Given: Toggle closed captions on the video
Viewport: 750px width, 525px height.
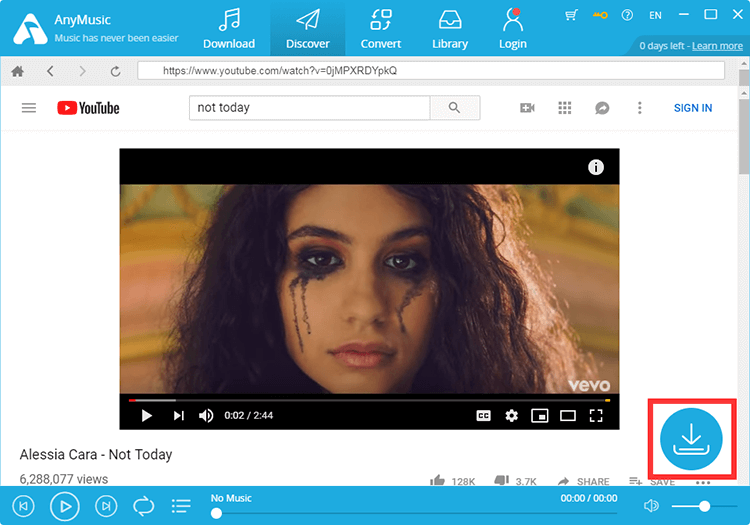Looking at the screenshot, I should (484, 416).
